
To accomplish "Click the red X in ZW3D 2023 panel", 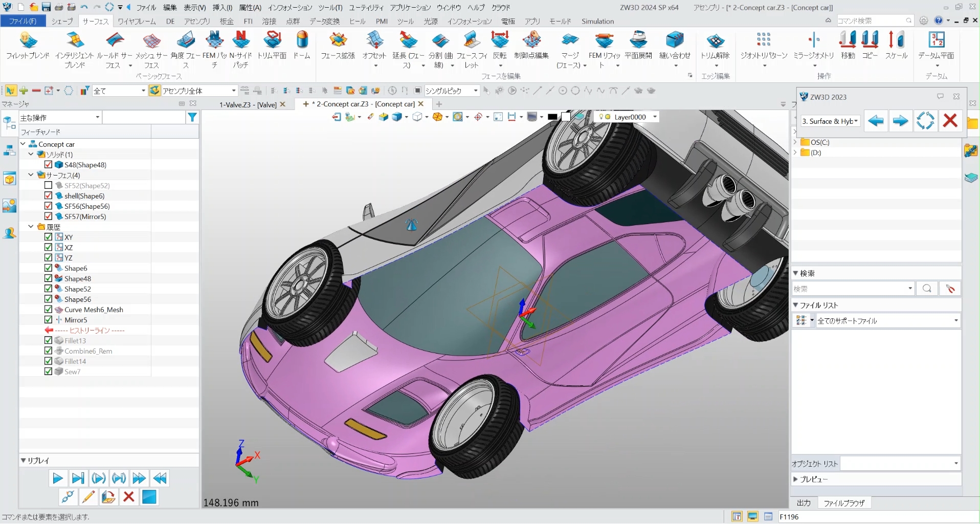I will coord(950,121).
